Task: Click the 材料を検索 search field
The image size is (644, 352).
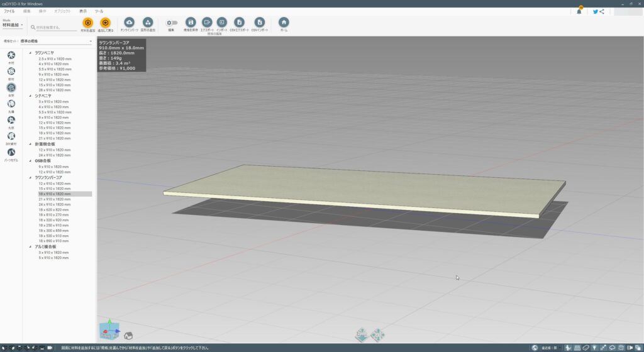Action: [x=57, y=27]
